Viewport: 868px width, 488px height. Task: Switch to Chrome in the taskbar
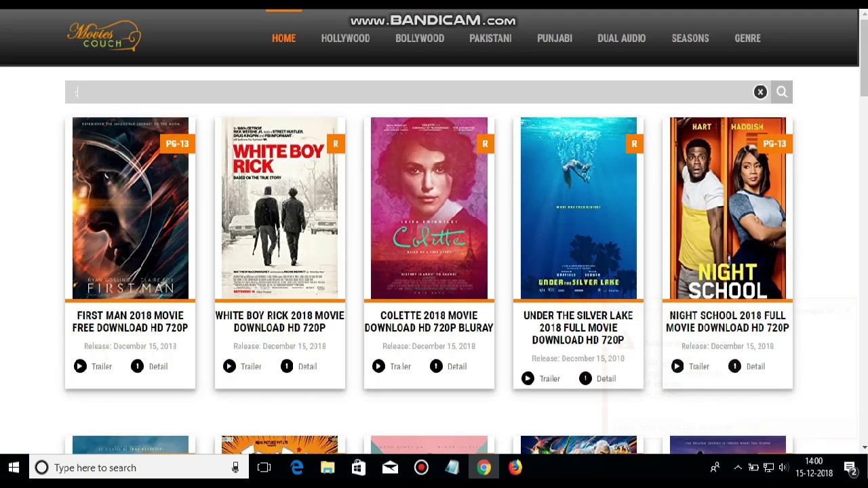click(x=484, y=468)
